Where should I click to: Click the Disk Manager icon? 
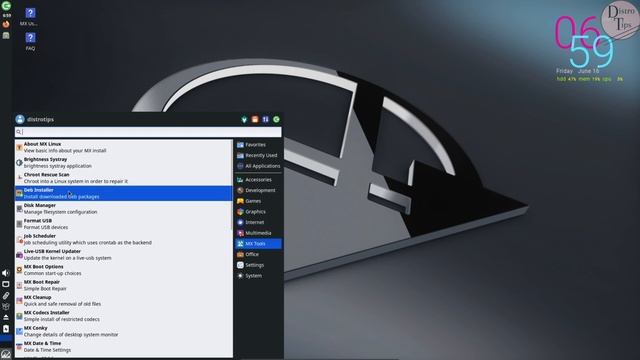tap(19, 209)
